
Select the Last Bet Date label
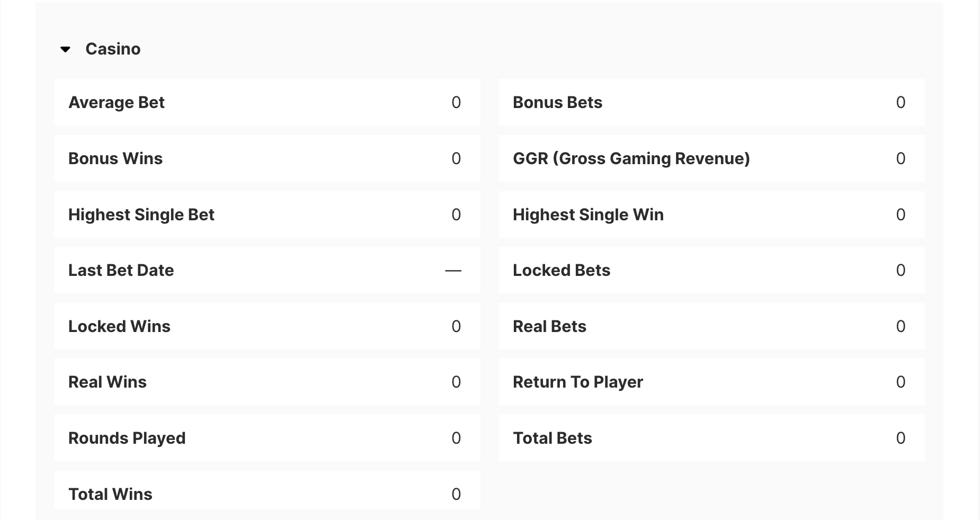coord(121,270)
